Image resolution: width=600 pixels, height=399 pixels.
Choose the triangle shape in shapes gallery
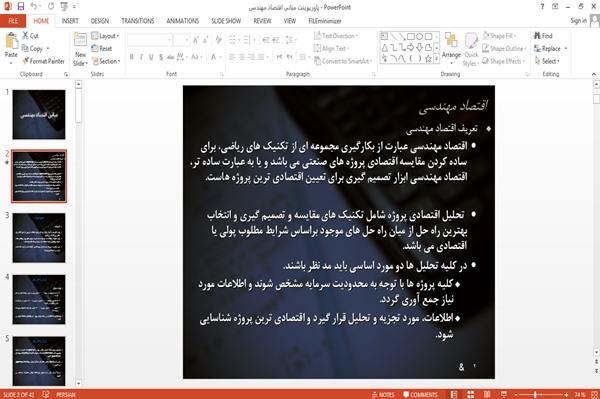pyautogui.click(x=385, y=48)
